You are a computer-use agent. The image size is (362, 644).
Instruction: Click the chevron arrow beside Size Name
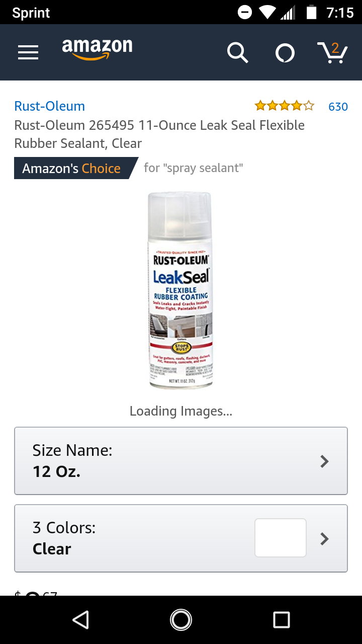click(x=325, y=461)
